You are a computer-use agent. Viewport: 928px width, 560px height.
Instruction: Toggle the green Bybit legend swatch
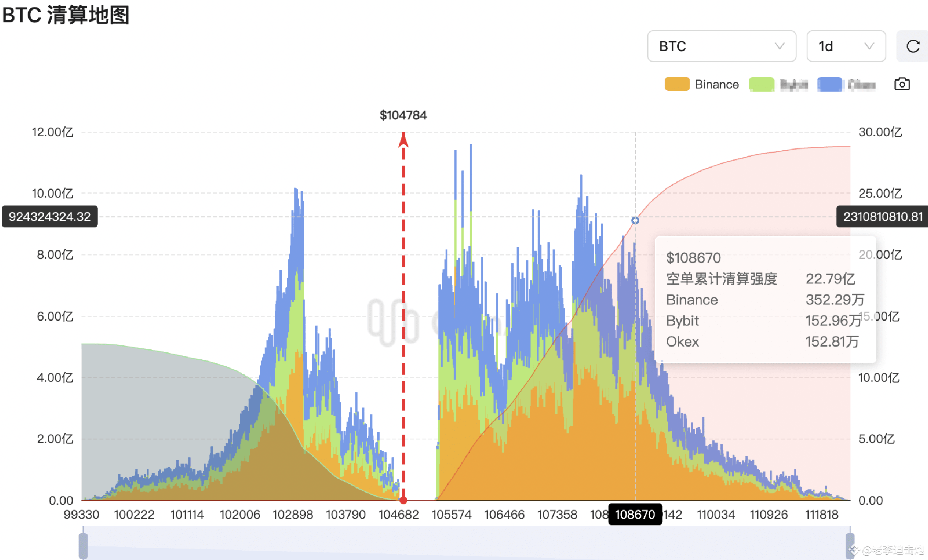point(762,84)
